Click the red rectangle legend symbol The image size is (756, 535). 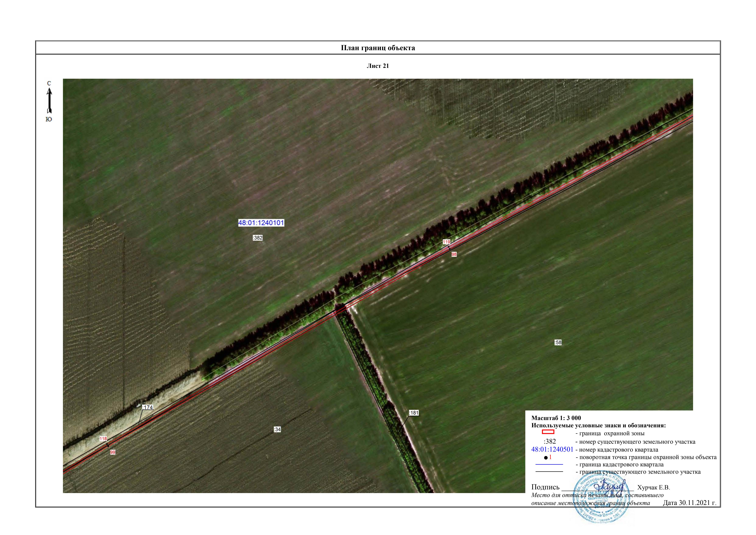548,432
